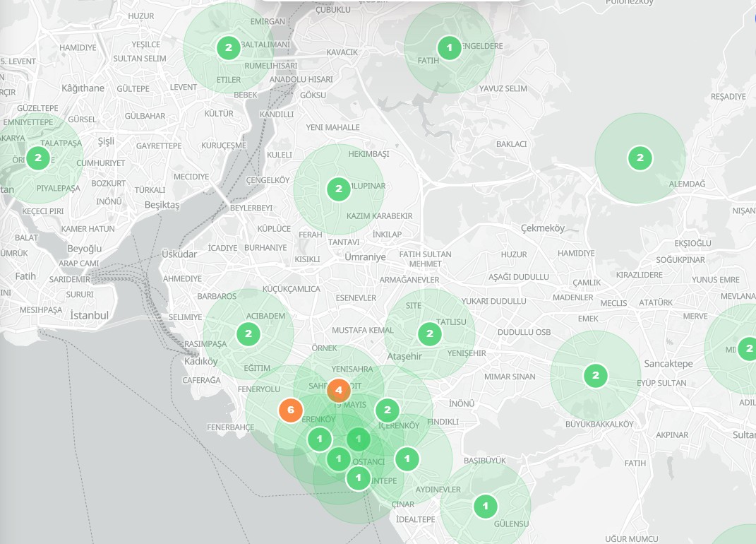Image resolution: width=756 pixels, height=544 pixels.
Task: Select the 2 cluster near Tatlısu
Action: [x=430, y=333]
